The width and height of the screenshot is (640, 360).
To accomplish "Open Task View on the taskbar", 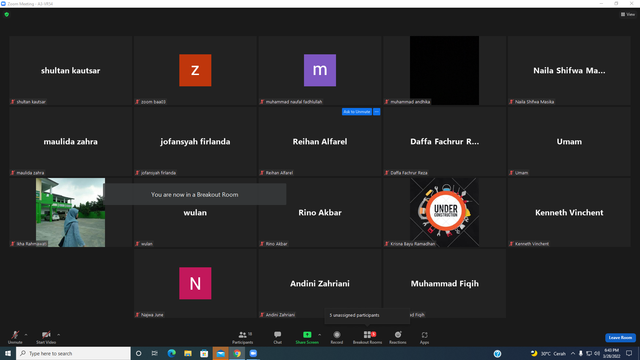I will (155, 353).
